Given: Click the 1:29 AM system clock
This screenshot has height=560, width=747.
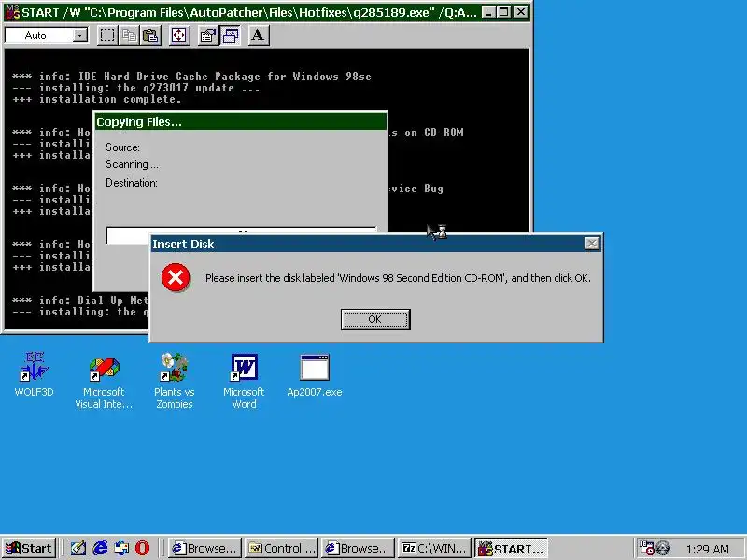Looking at the screenshot, I should tap(708, 549).
